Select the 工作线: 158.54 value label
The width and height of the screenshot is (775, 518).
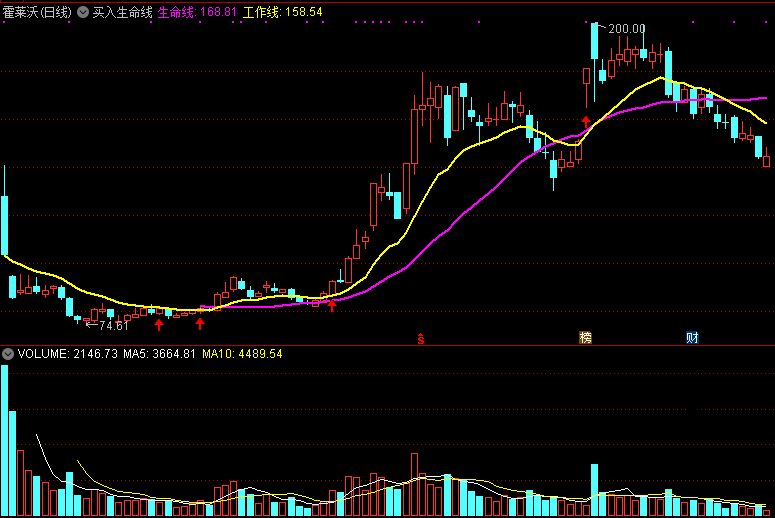click(282, 12)
